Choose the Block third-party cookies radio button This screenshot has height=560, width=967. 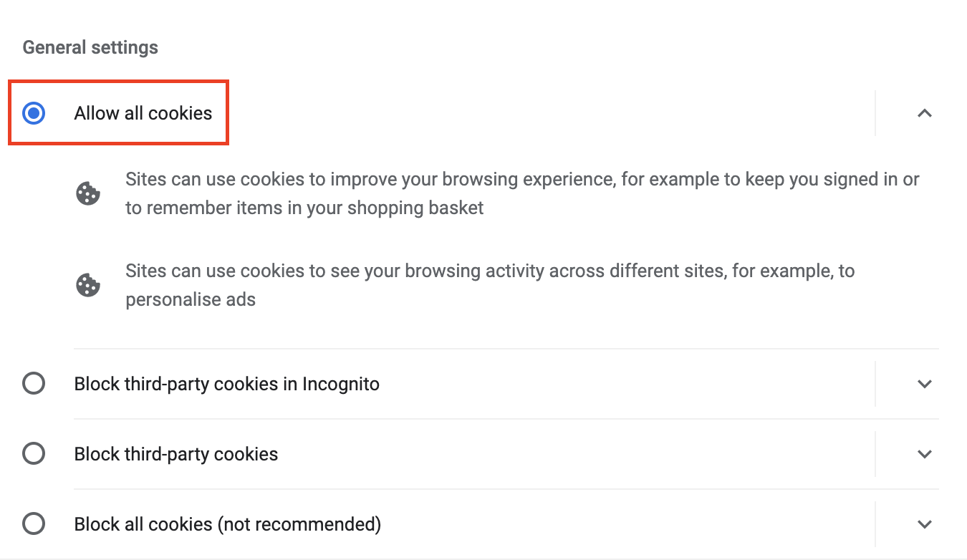point(34,454)
